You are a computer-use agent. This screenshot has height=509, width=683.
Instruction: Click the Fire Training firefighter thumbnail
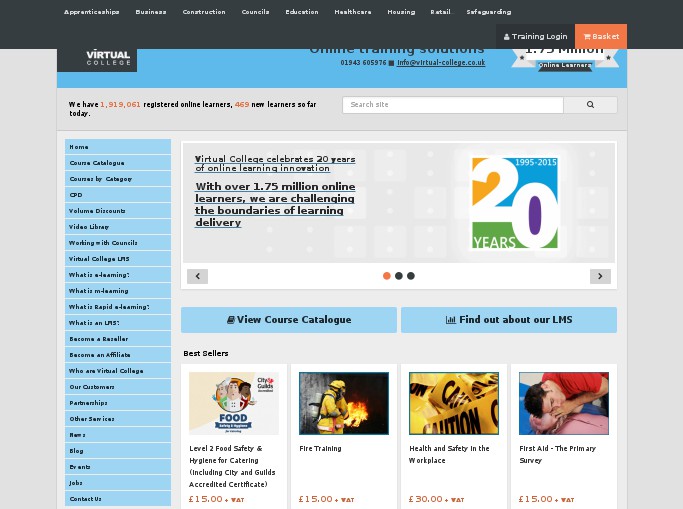coord(344,403)
